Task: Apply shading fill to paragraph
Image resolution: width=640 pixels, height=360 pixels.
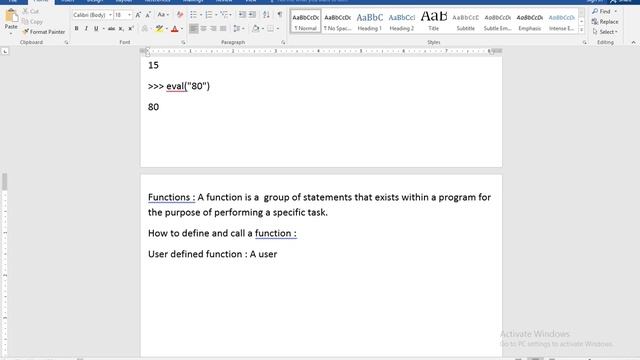Action: [x=256, y=29]
